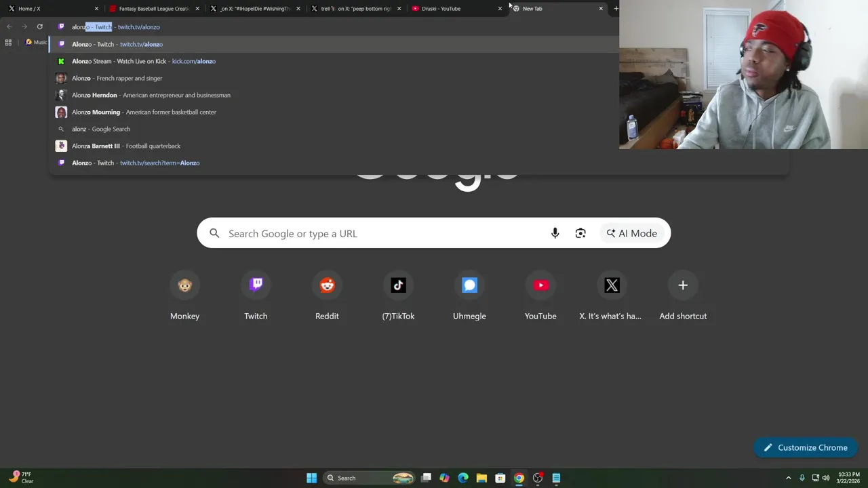Open the Music bookmark in bookmarks bar
The width and height of the screenshot is (868, 488).
tap(36, 42)
